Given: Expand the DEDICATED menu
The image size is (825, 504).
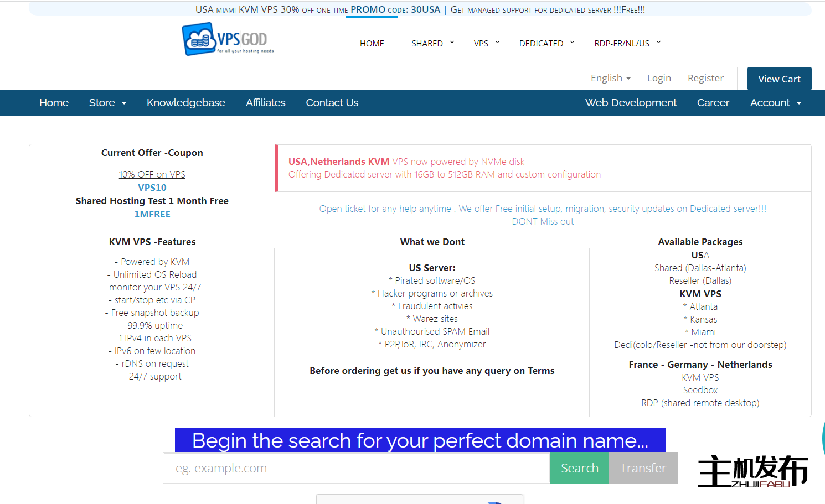Looking at the screenshot, I should click(546, 43).
